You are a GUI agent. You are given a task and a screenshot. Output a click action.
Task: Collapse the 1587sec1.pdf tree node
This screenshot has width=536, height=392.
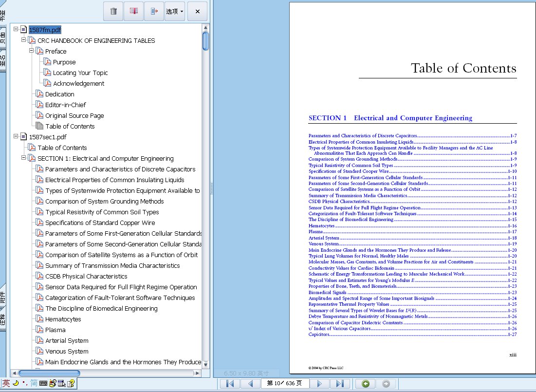pos(16,136)
